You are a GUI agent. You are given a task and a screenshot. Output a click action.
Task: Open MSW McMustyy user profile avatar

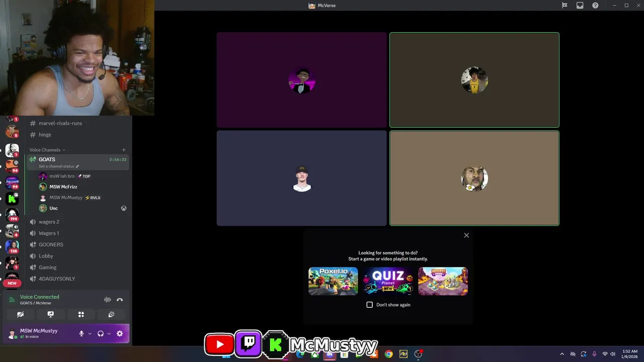pyautogui.click(x=12, y=333)
